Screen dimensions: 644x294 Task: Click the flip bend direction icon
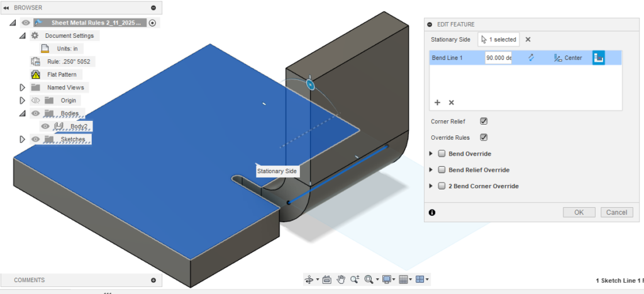click(531, 58)
